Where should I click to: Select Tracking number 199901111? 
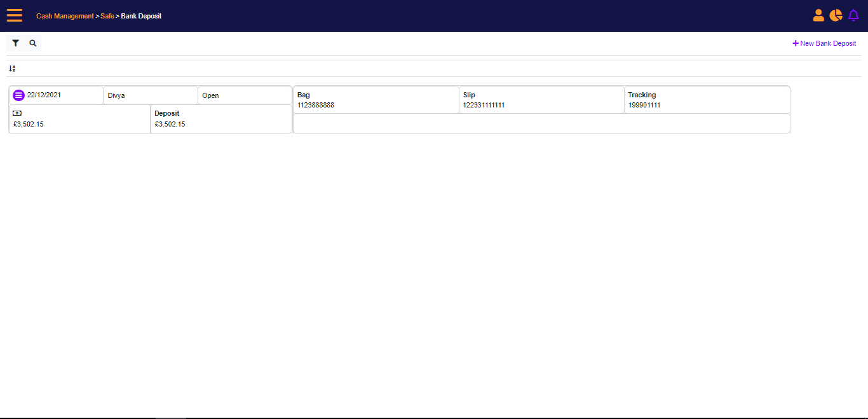click(x=644, y=105)
